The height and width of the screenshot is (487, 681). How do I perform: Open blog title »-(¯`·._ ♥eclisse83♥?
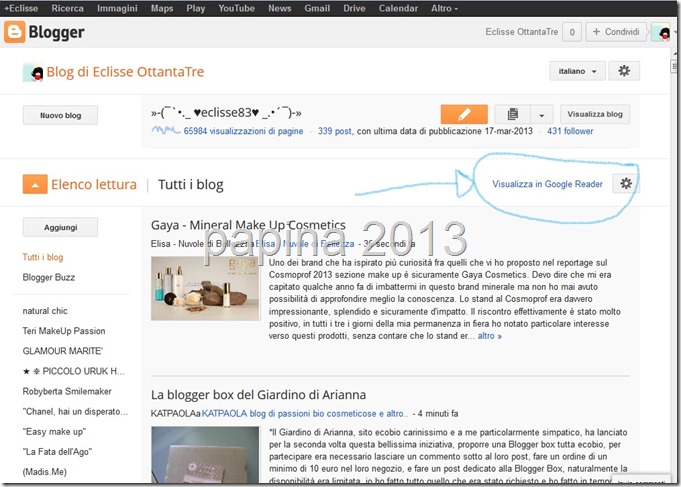226,113
